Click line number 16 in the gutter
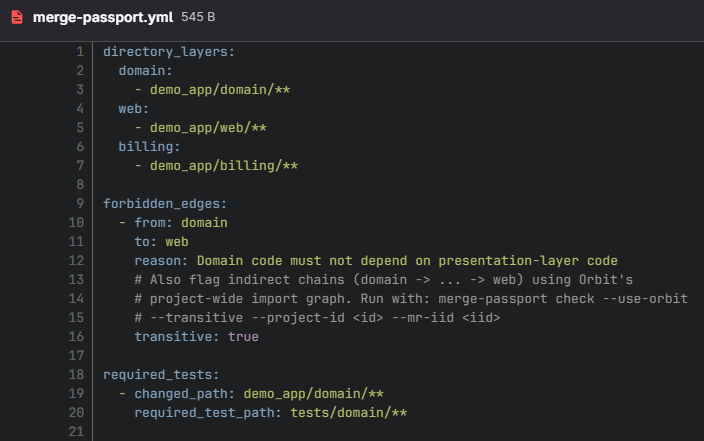704x441 pixels. pos(76,336)
